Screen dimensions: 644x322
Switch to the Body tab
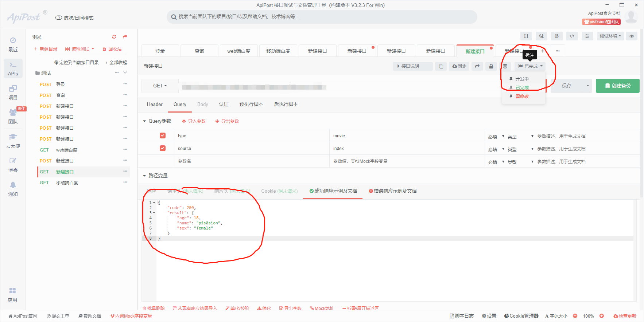click(203, 105)
